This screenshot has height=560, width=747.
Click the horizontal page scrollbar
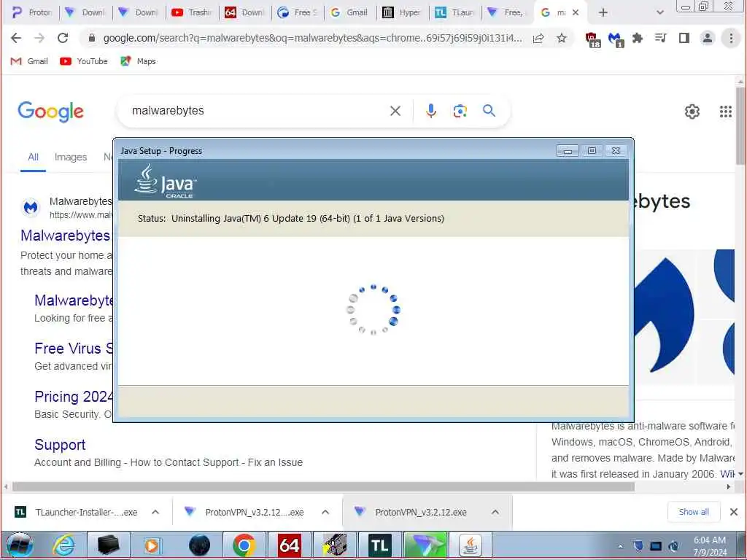(x=323, y=486)
